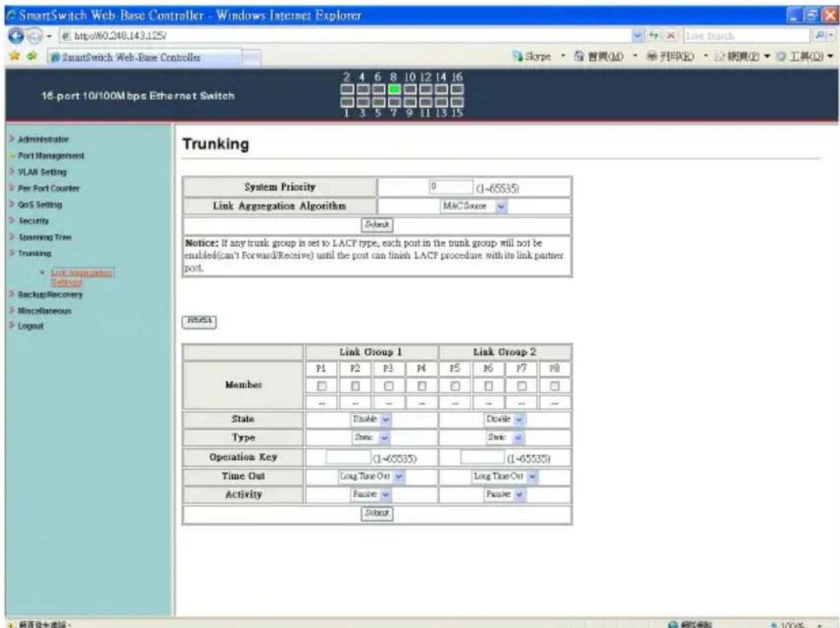The height and width of the screenshot is (628, 840).
Task: Click the Home toolbar icon
Action: [579, 56]
